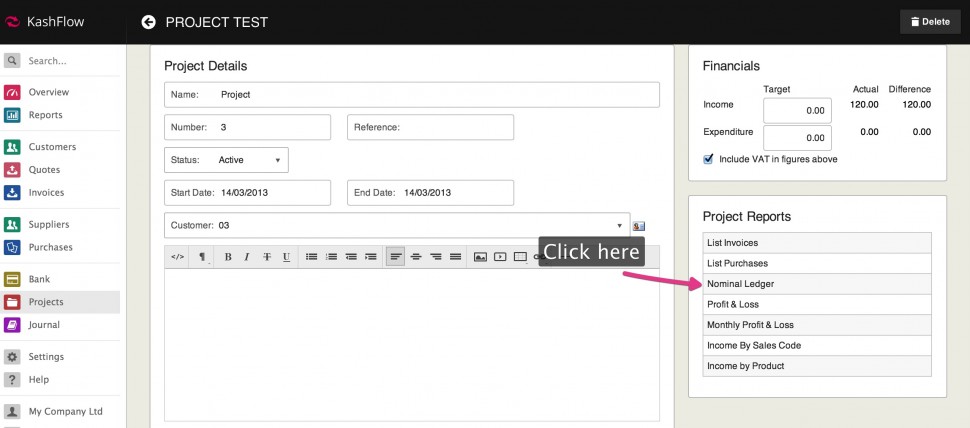This screenshot has height=428, width=970.
Task: Toggle Include VAT in figures above checkbox
Action: 709,159
